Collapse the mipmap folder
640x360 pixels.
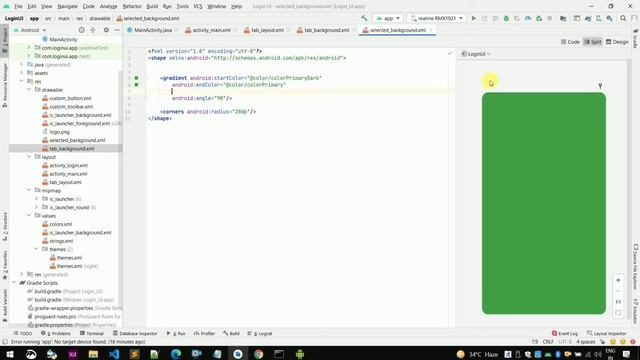click(x=29, y=190)
